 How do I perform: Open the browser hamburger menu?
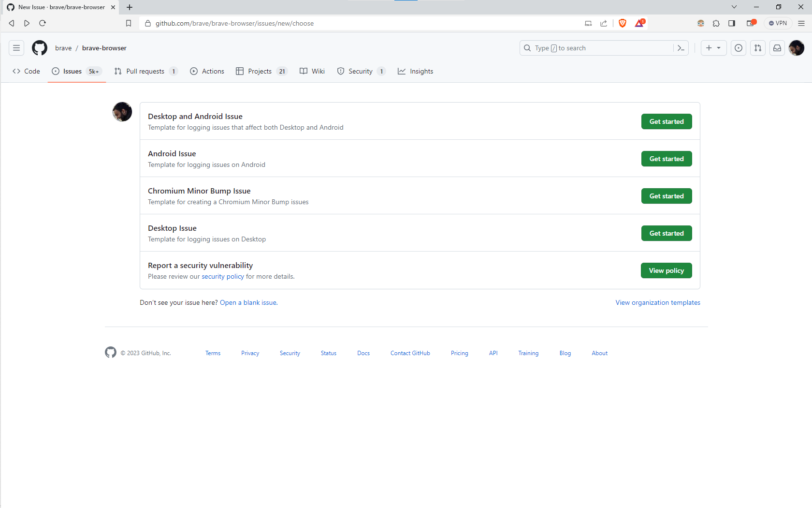801,23
